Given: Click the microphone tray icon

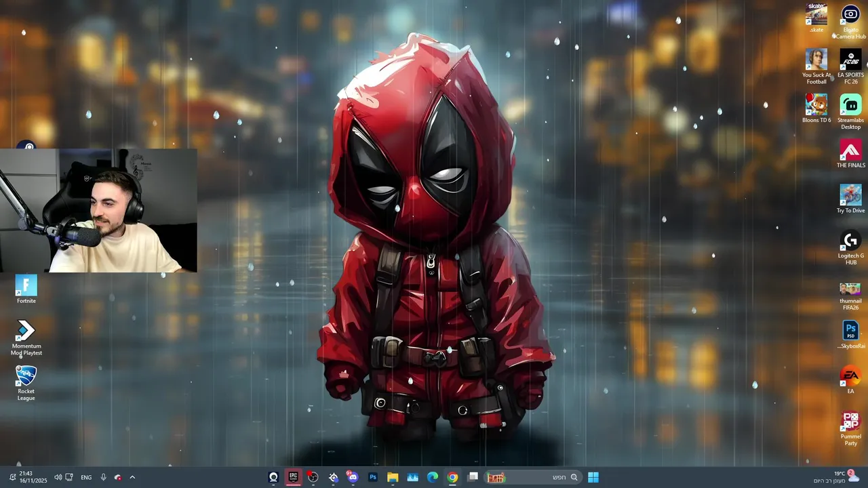Looking at the screenshot, I should coord(103,477).
